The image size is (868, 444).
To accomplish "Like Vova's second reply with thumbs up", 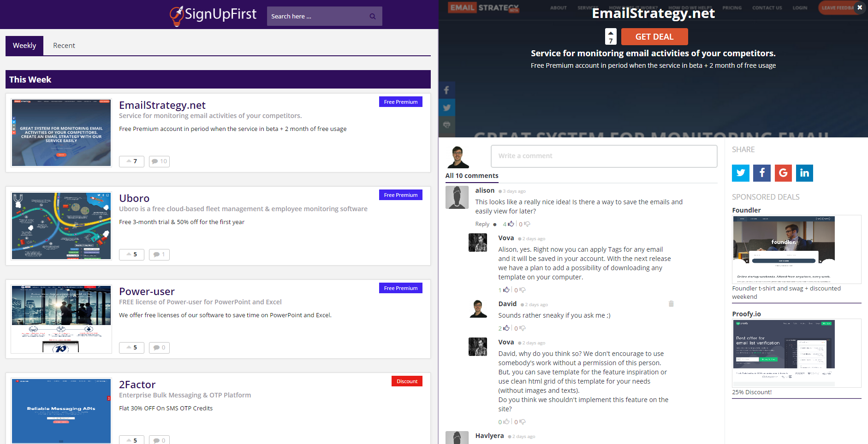I will pos(506,421).
